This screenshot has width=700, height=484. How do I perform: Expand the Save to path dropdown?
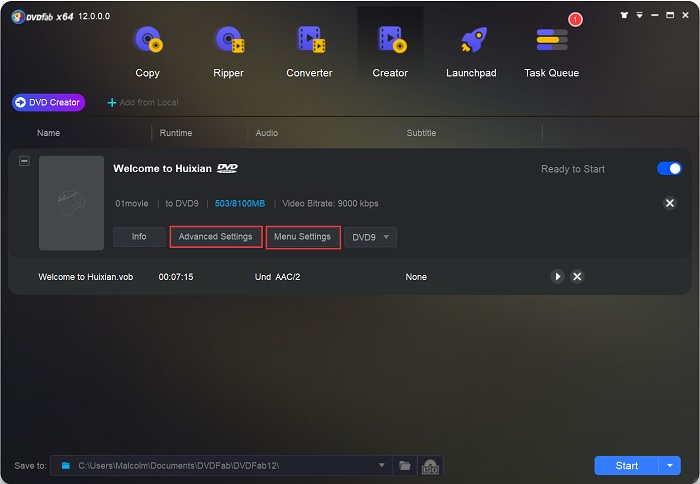pos(382,465)
